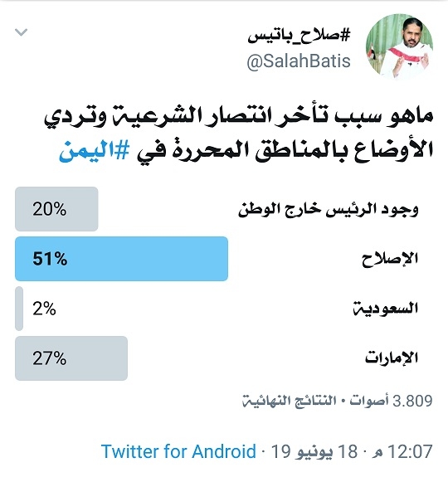Select the 51% poll bar

121,259
